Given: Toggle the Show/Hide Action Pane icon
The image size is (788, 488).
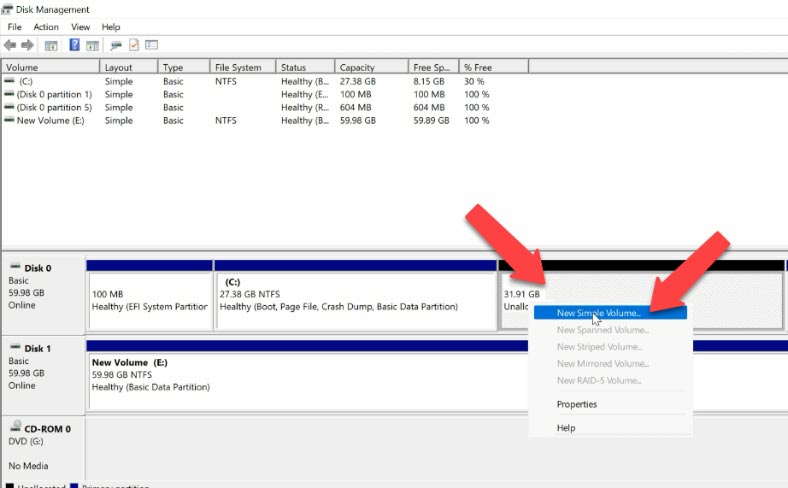Looking at the screenshot, I should point(92,46).
